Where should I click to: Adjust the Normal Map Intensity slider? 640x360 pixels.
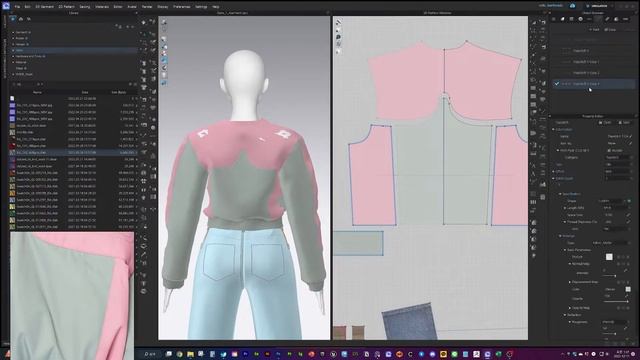pyautogui.click(x=615, y=276)
